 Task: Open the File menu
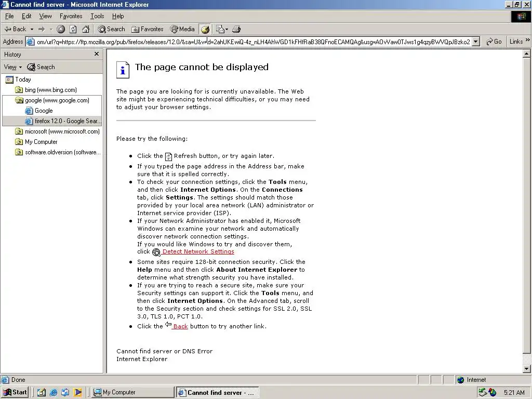[9, 16]
